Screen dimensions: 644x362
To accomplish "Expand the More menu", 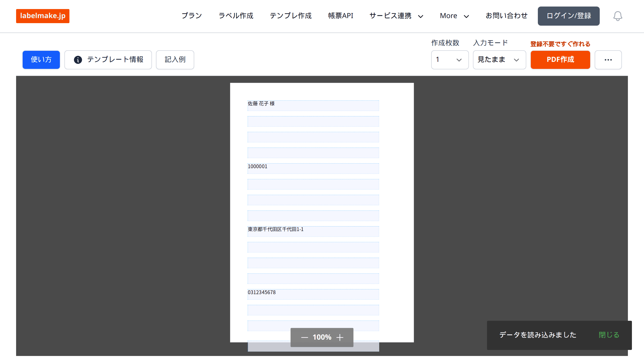I will click(454, 16).
